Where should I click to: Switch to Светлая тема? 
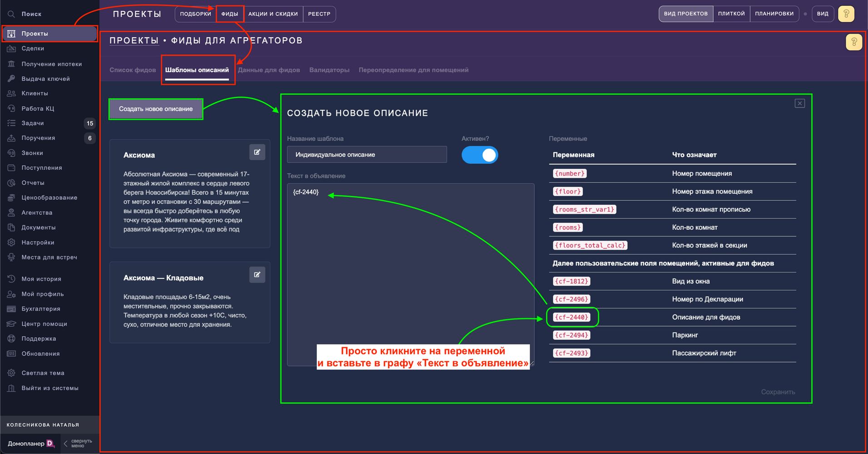[x=43, y=373]
